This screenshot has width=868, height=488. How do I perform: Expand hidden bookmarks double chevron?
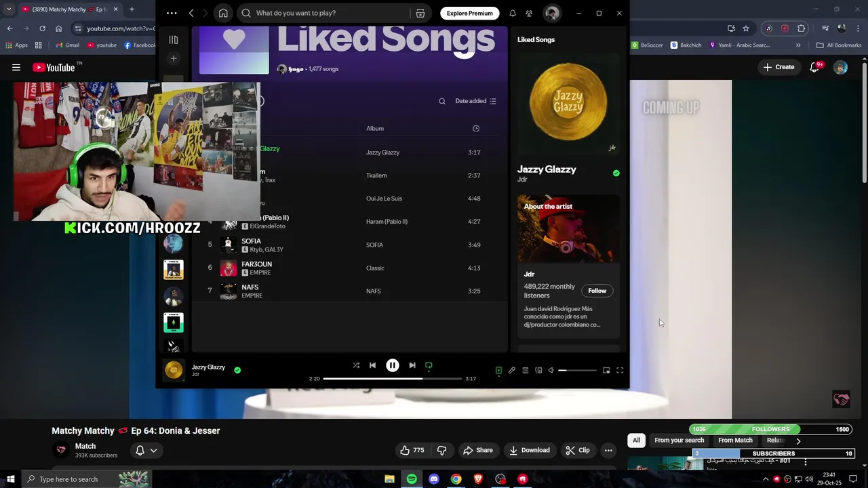pyautogui.click(x=798, y=45)
